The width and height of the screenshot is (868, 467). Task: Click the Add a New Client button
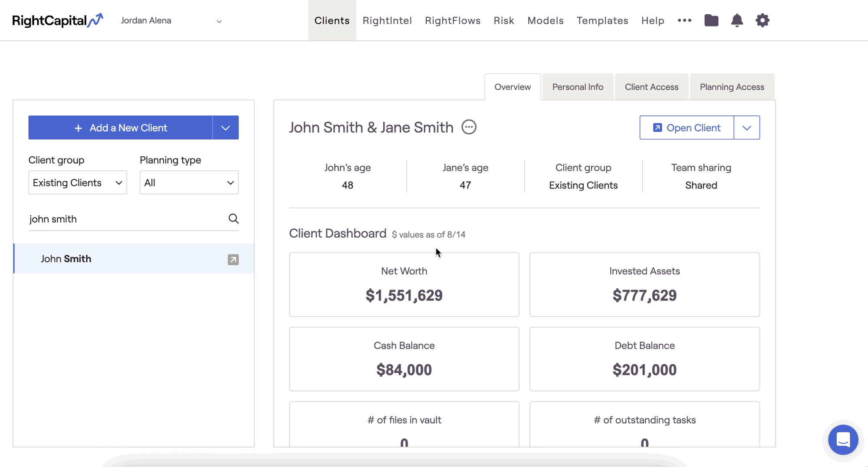(x=121, y=128)
